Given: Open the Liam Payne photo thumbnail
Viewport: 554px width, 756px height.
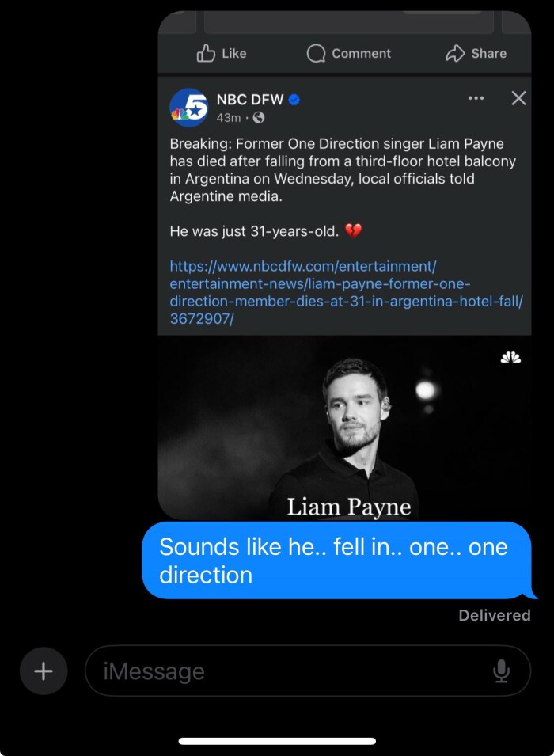Looking at the screenshot, I should coord(344,427).
